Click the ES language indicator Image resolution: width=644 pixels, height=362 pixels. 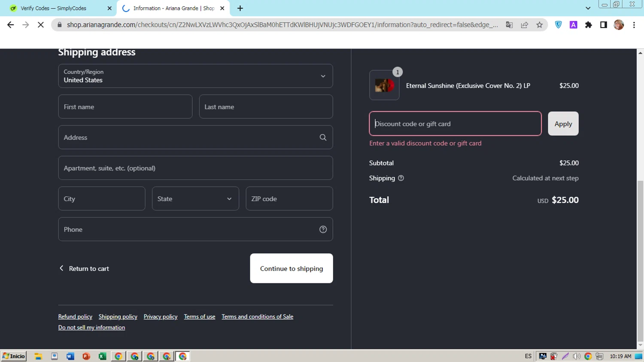click(528, 356)
